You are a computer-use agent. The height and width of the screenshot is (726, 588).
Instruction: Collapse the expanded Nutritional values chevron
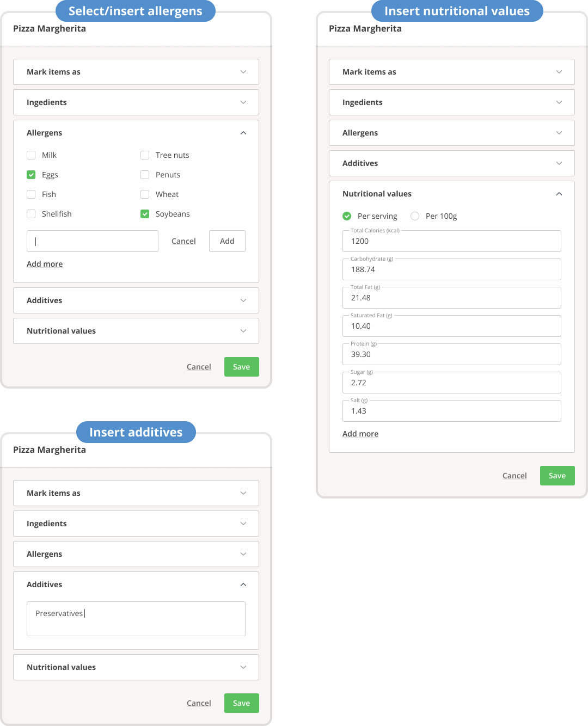[559, 194]
